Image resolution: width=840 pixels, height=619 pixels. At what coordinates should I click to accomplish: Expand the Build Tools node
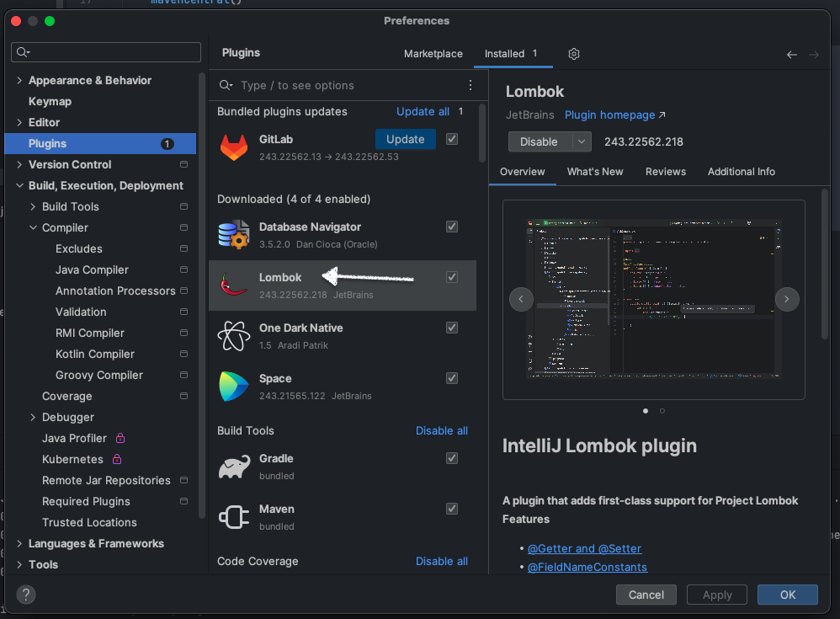click(x=33, y=206)
